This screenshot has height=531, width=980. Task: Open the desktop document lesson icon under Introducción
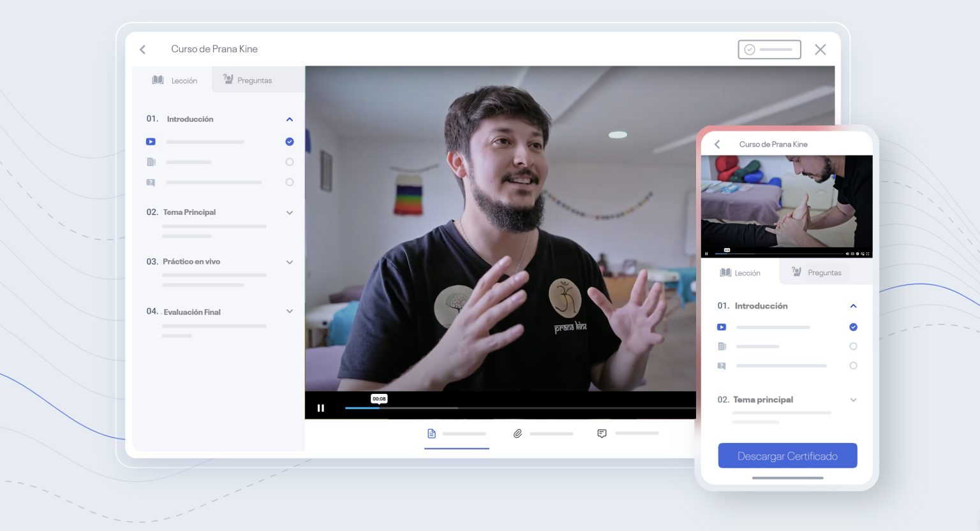(151, 162)
